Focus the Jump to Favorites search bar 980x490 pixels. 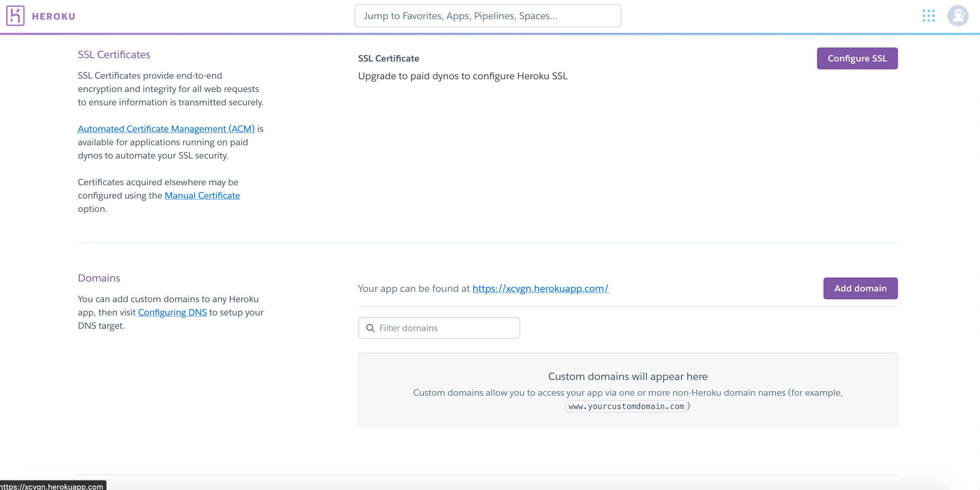(487, 16)
